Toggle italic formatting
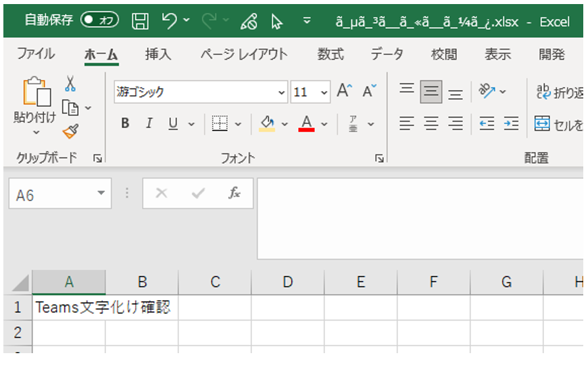Screen dimensions: 588x366 (x=149, y=123)
